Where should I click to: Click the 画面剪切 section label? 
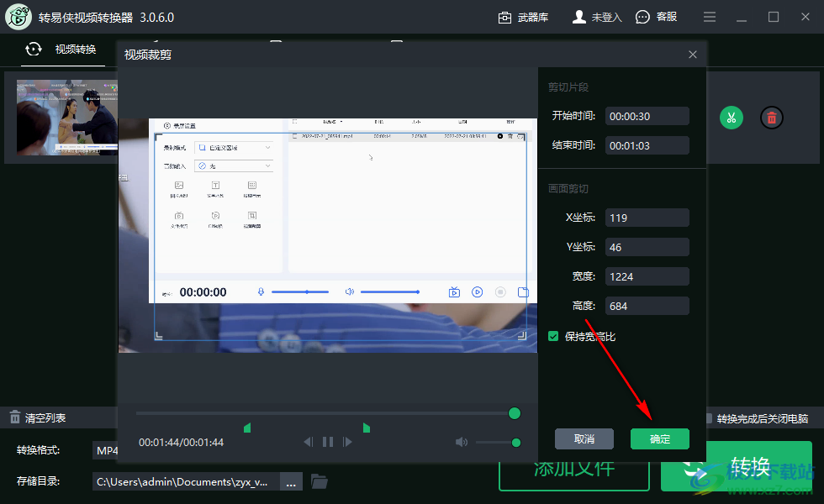tap(568, 188)
